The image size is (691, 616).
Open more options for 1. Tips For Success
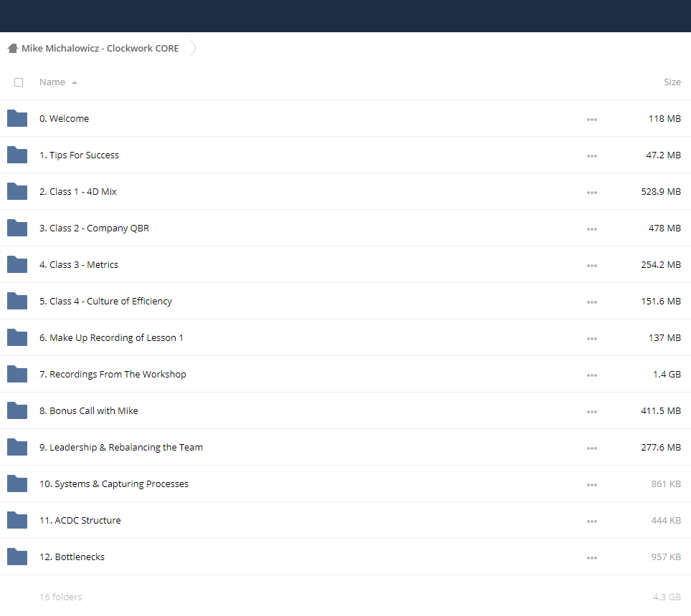pos(592,156)
